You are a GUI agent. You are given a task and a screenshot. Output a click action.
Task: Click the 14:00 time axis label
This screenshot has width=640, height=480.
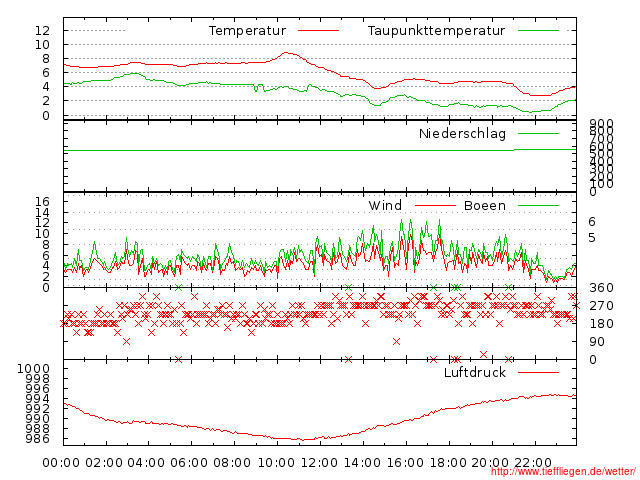362,463
